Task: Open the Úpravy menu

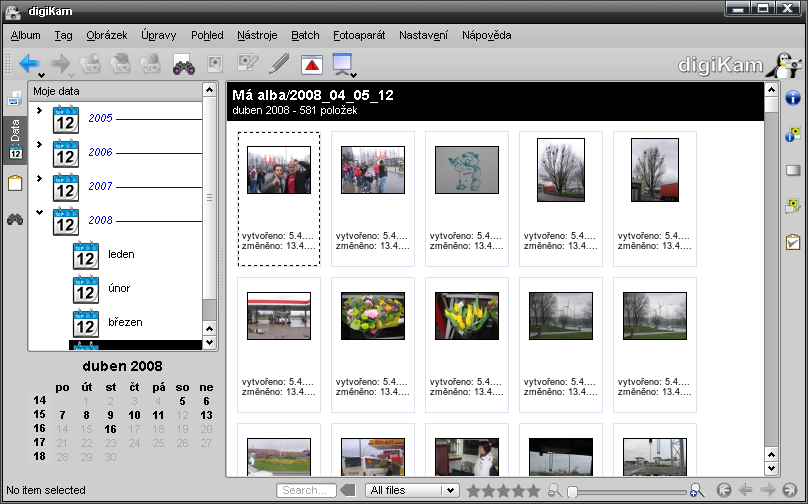Action: click(159, 35)
